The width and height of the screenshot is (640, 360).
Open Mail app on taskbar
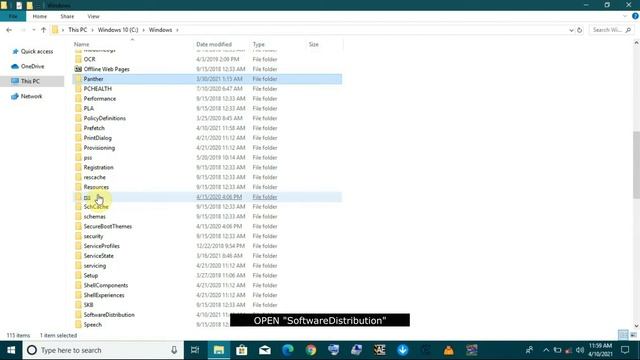click(x=265, y=350)
